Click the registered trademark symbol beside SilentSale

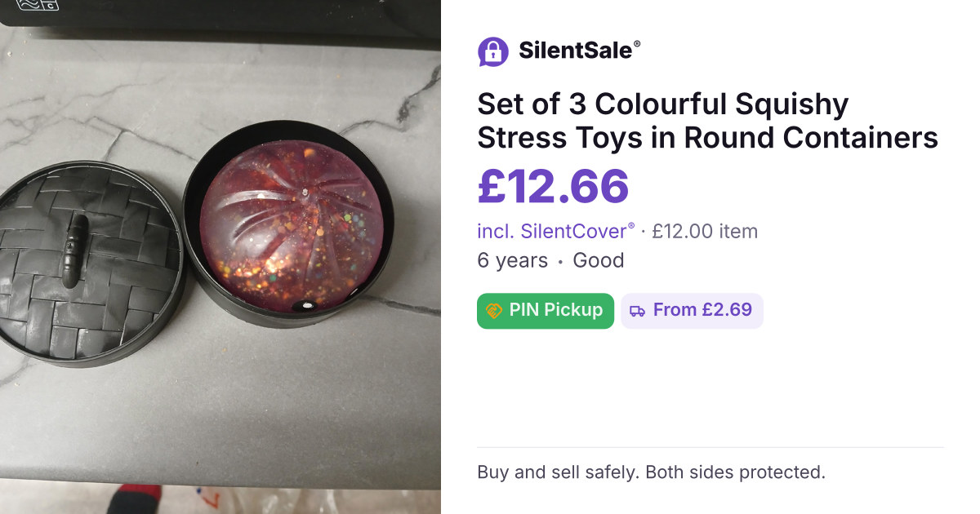point(637,45)
